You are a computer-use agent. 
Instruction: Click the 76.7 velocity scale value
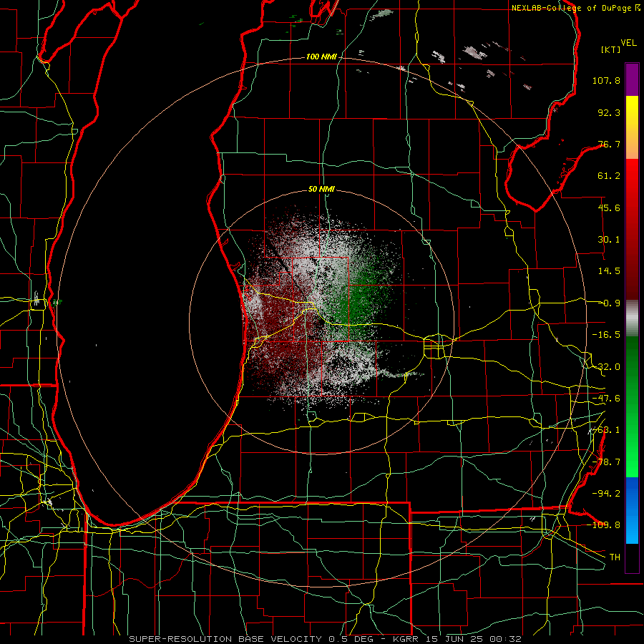coord(609,144)
